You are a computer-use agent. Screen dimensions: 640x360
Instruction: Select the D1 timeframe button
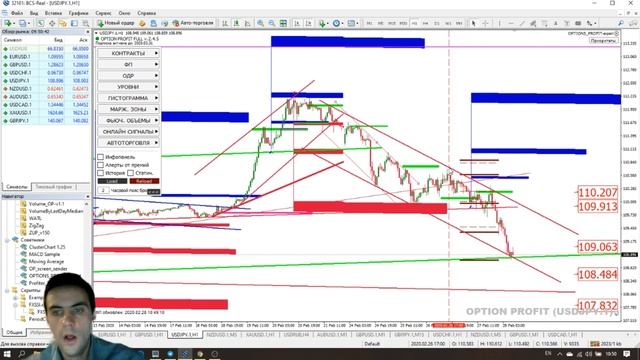pyautogui.click(x=437, y=23)
